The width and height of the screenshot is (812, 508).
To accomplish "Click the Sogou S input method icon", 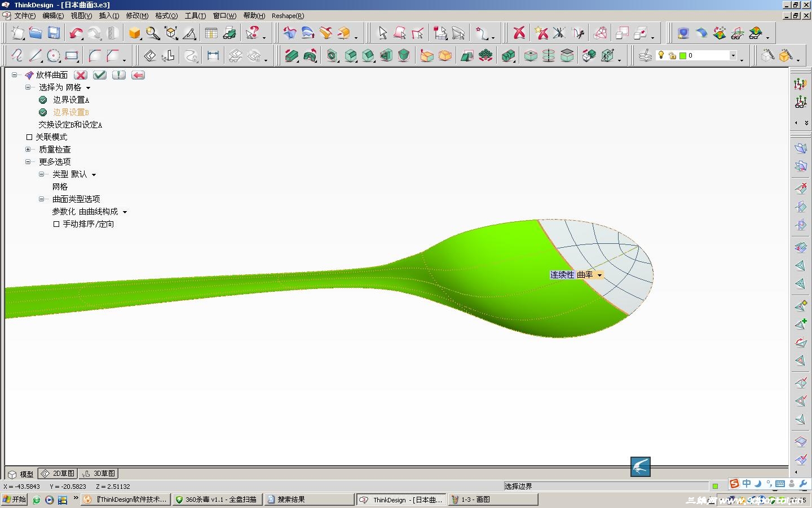I will [x=734, y=484].
